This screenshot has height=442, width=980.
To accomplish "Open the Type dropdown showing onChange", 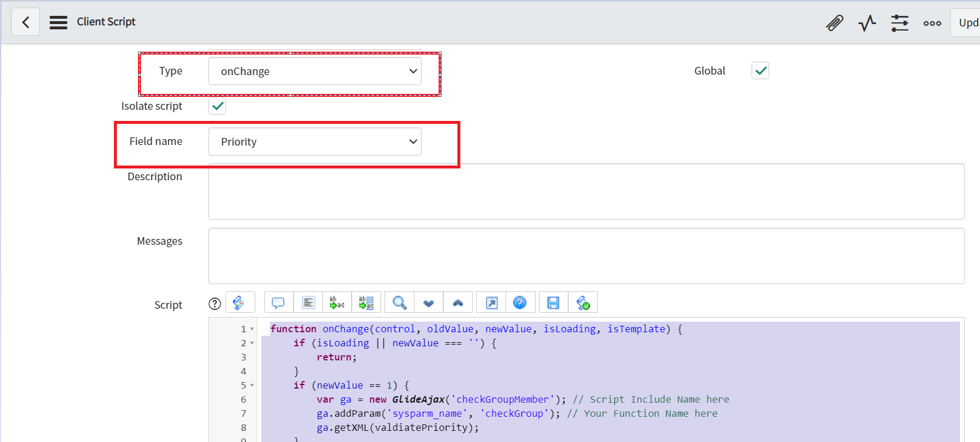I will [315, 72].
